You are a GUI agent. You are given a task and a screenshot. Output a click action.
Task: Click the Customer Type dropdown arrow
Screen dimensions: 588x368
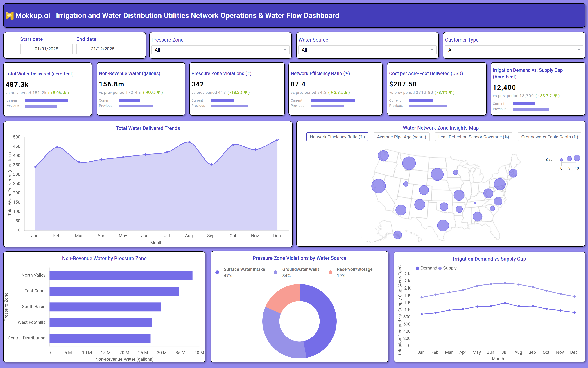click(579, 50)
